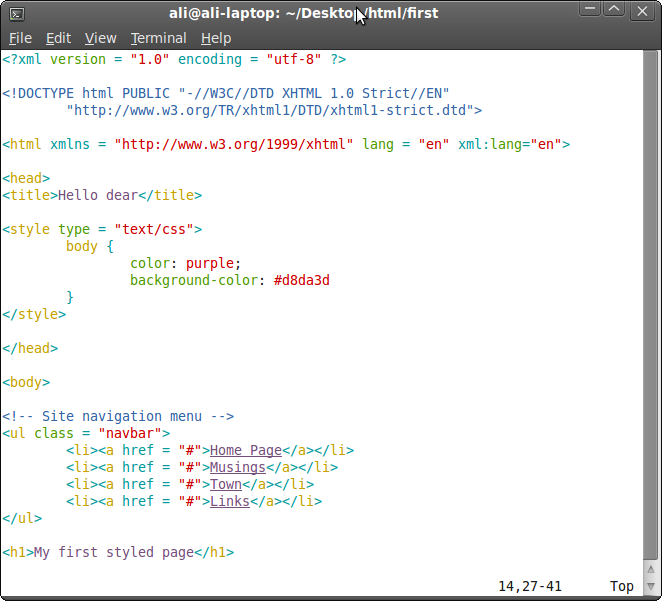Image resolution: width=662 pixels, height=601 pixels.
Task: Minimize the terminal window
Action: click(590, 9)
